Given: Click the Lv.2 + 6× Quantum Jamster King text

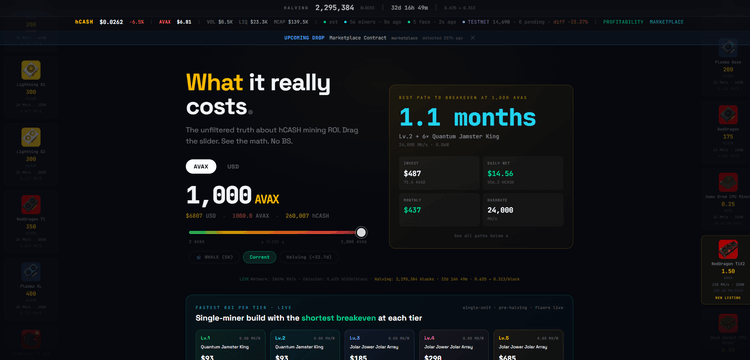Looking at the screenshot, I should coord(449,137).
